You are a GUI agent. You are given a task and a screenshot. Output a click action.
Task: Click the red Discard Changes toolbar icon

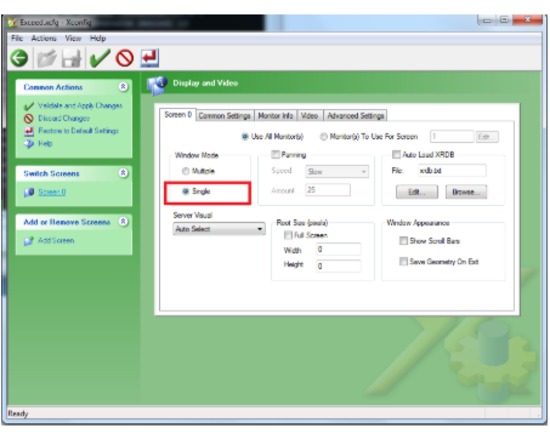coord(125,58)
